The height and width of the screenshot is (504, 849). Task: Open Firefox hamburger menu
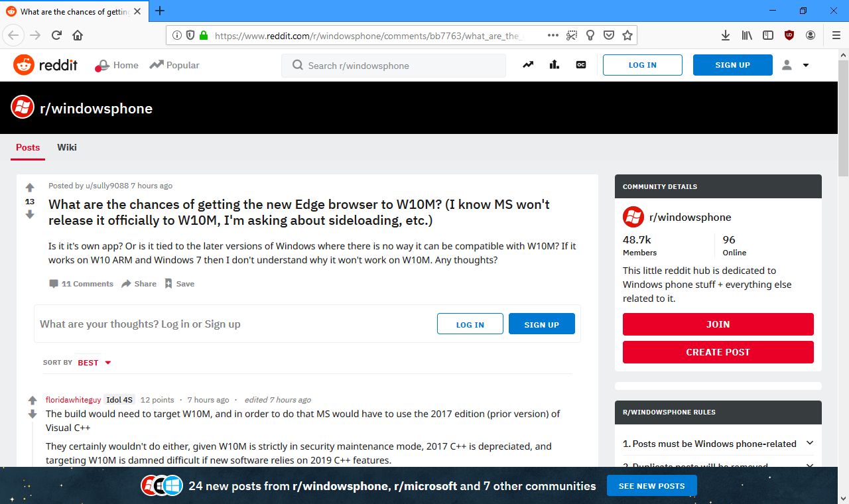coord(836,35)
